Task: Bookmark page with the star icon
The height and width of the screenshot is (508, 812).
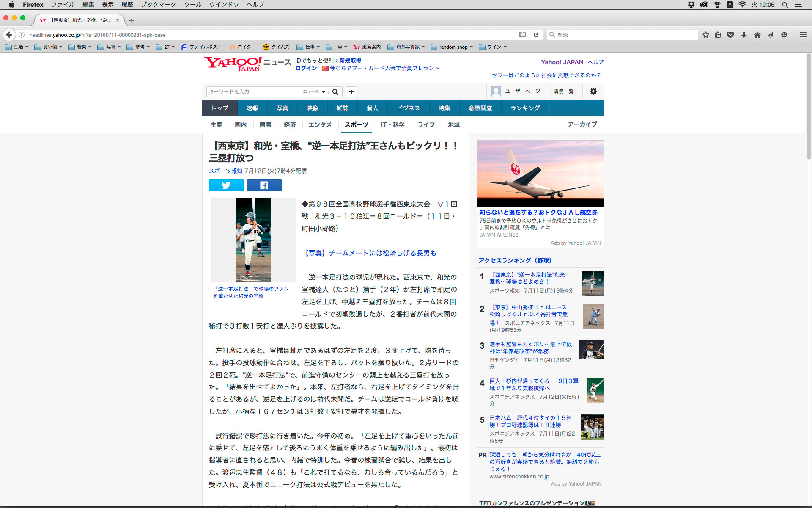Action: point(705,35)
